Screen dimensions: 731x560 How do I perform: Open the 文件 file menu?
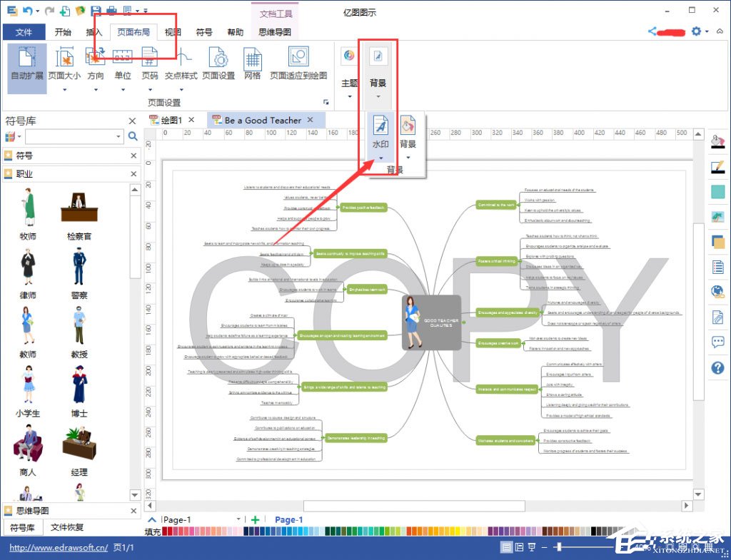pos(24,32)
